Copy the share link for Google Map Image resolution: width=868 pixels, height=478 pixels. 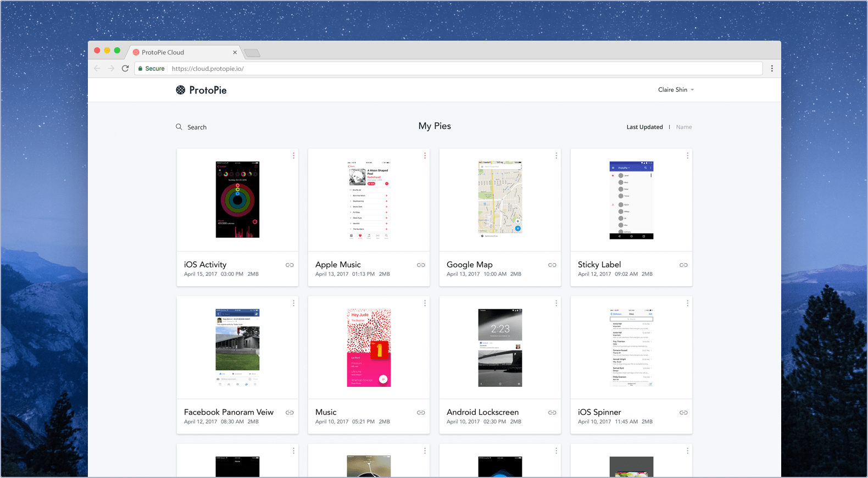[x=552, y=265]
